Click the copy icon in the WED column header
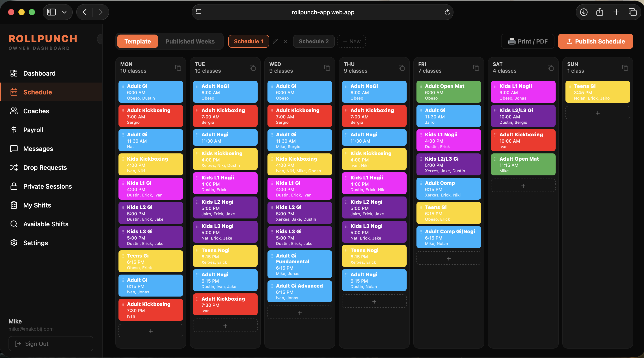Screen dimensions: 644x358 pos(327,68)
